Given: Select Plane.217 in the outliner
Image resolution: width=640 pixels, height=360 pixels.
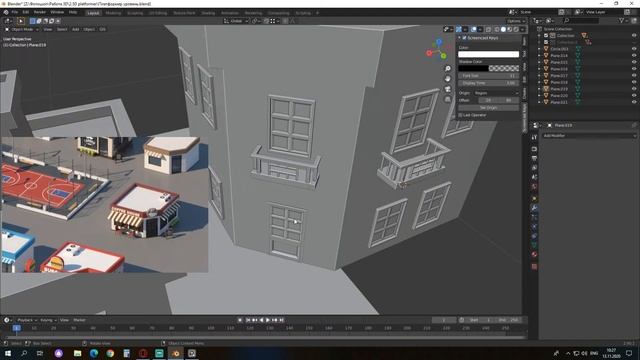Looking at the screenshot, I should pyautogui.click(x=559, y=76).
